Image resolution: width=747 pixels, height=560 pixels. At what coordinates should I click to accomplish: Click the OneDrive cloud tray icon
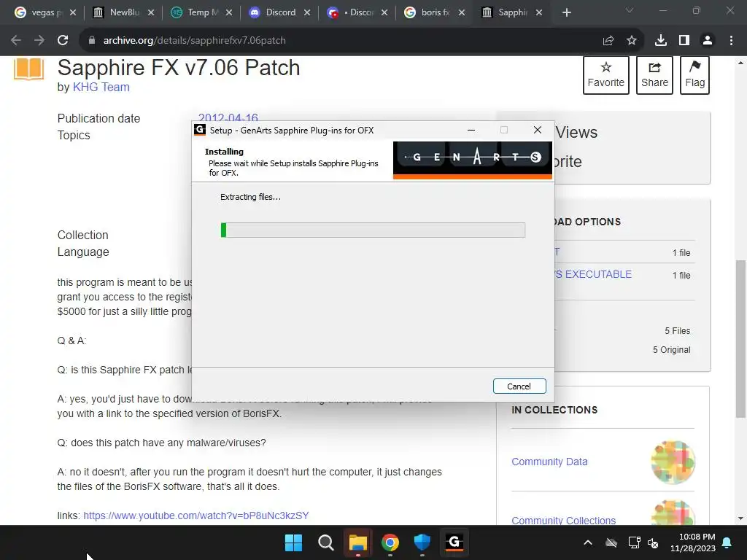tap(611, 542)
